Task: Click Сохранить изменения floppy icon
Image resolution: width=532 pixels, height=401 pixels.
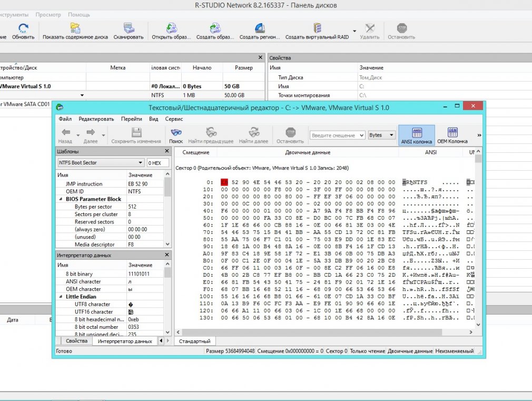Action: pos(136,132)
